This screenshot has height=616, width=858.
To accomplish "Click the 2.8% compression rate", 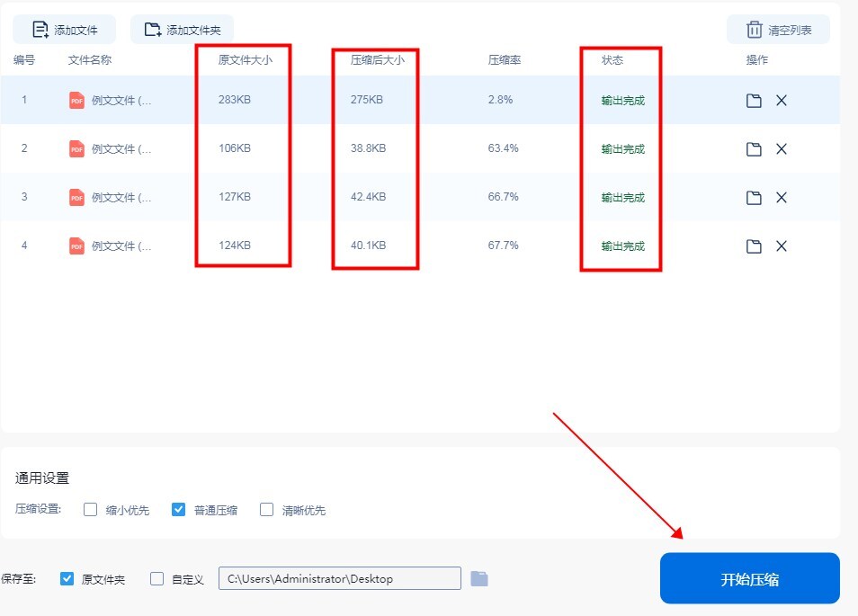I will pos(500,100).
